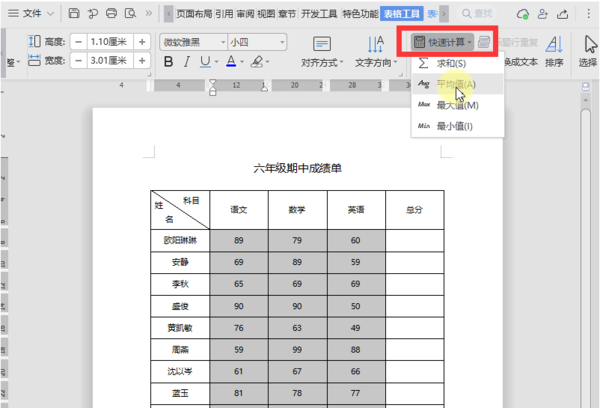Click the share icon

point(562,14)
